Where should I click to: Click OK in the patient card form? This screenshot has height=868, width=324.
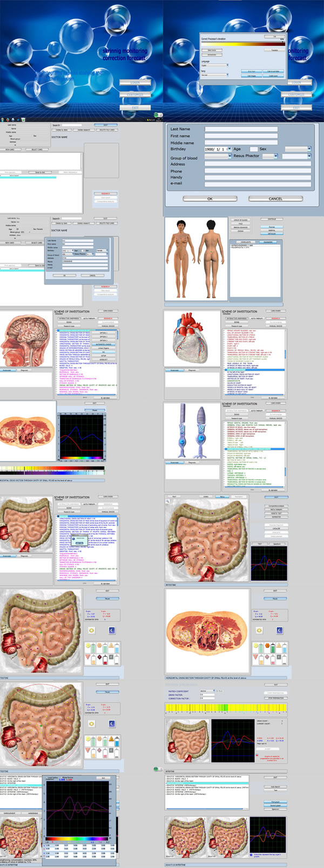coord(210,199)
